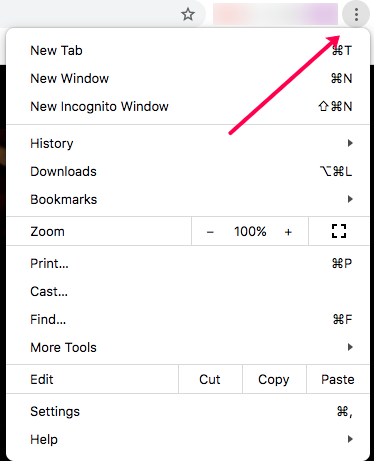Enter fullscreen mode via the Zoom row icon
The height and width of the screenshot is (461, 374).
click(339, 231)
